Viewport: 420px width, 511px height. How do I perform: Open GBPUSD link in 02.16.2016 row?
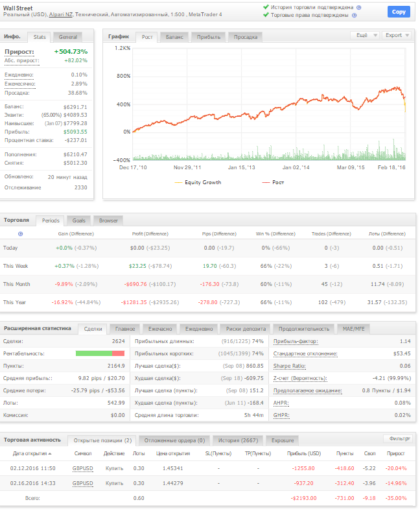(83, 483)
